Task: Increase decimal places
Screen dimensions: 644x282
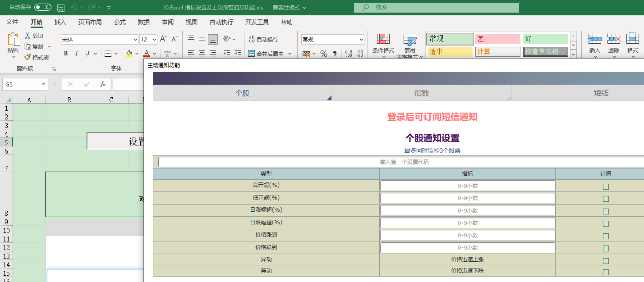Action: [348, 54]
